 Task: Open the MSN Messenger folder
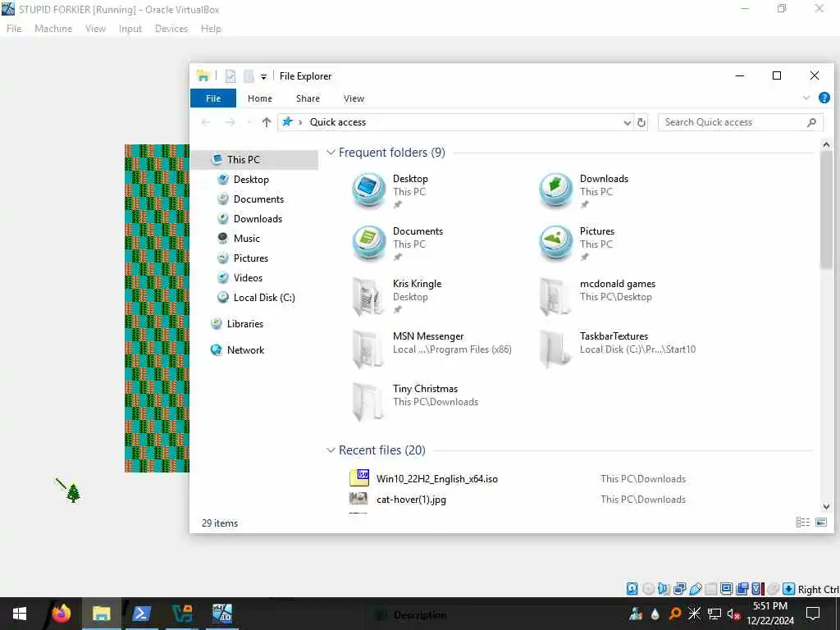[431, 348]
